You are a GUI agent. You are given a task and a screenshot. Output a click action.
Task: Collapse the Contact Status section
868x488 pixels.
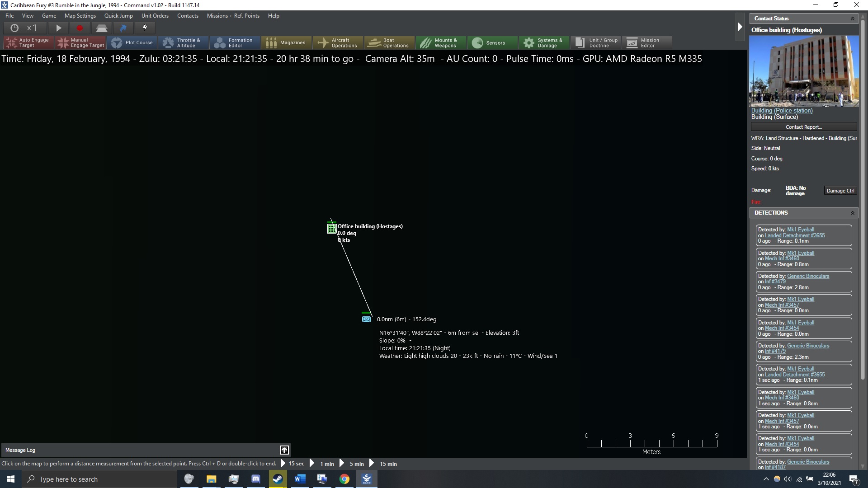pyautogui.click(x=853, y=18)
